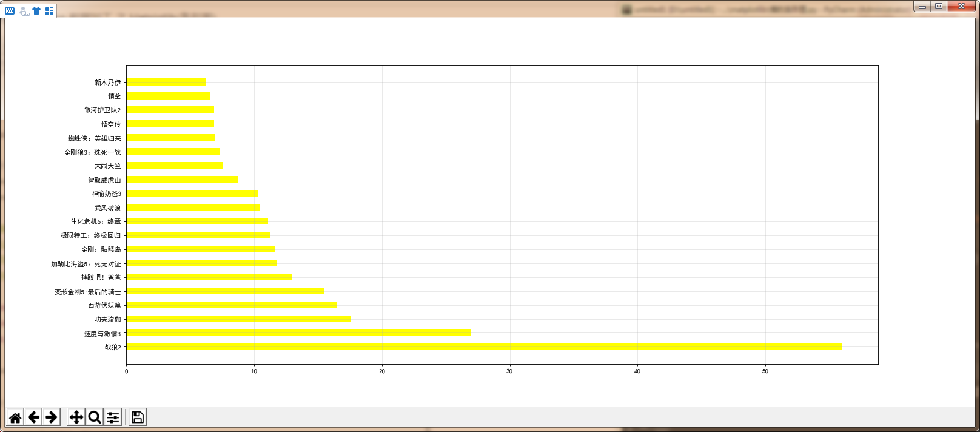This screenshot has height=432, width=980.
Task: Click the yellow bar for 新木乃伊
Action: 166,82
